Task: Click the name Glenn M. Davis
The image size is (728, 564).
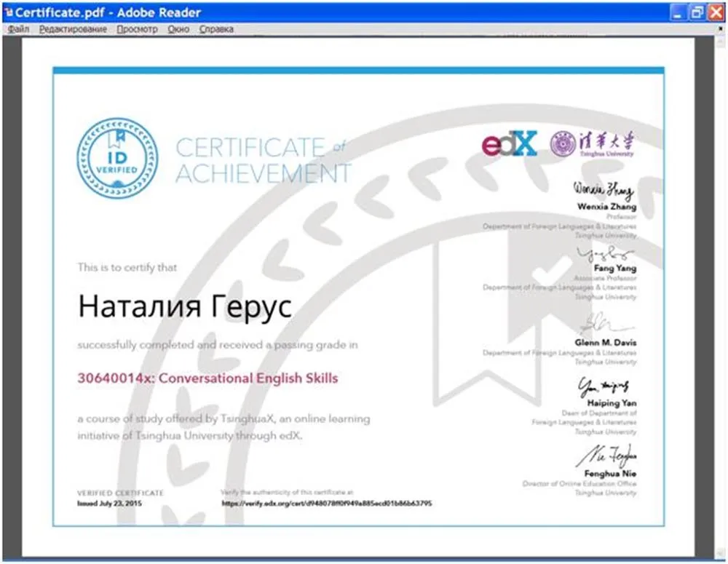Action: tap(606, 343)
